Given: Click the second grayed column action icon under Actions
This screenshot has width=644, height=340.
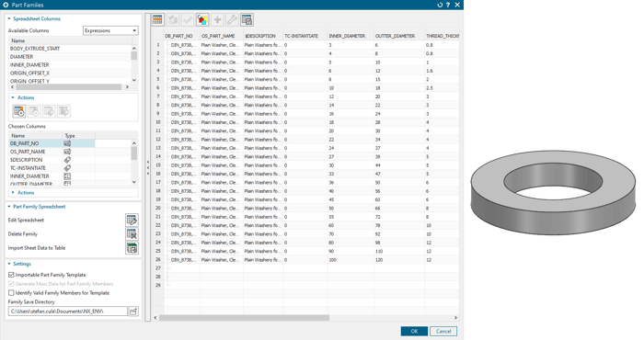Looking at the screenshot, I should click(x=34, y=111).
